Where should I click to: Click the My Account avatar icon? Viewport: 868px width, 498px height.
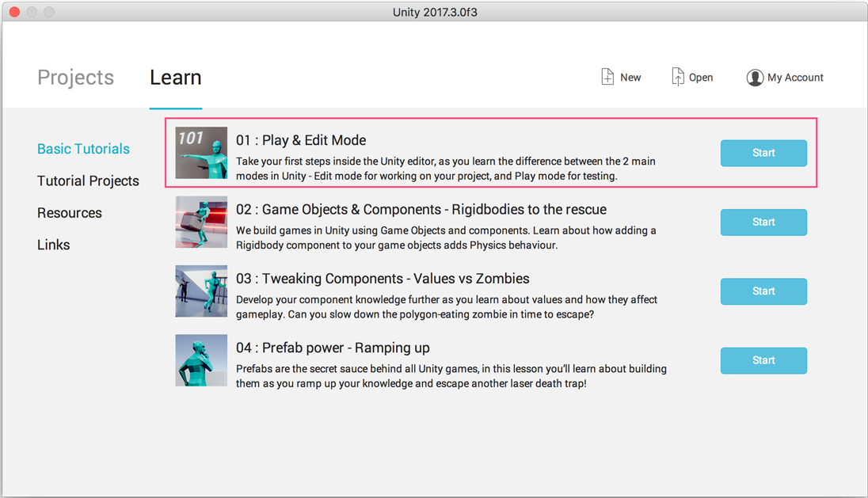pyautogui.click(x=755, y=78)
